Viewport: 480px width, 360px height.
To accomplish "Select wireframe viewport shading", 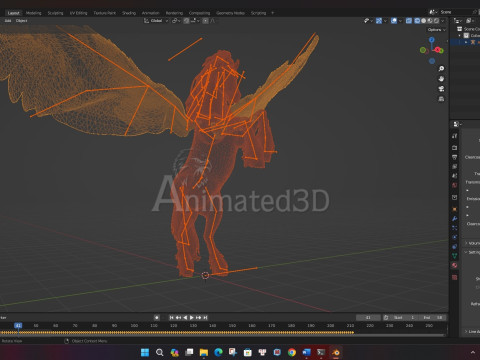I will tap(417, 21).
